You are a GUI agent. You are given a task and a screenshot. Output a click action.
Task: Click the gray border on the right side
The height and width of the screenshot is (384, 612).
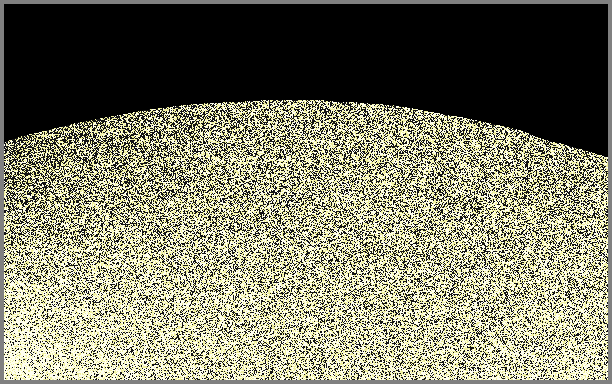(610, 192)
